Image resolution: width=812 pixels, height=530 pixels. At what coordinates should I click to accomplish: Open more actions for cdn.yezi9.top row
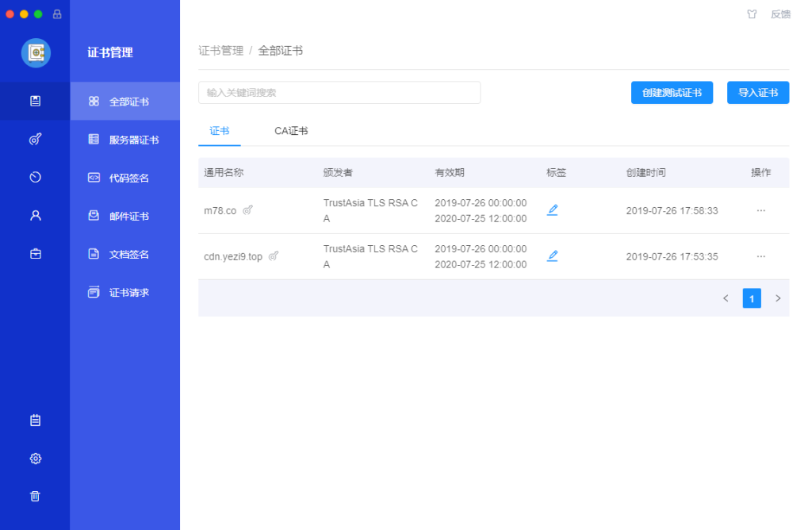coord(760,256)
